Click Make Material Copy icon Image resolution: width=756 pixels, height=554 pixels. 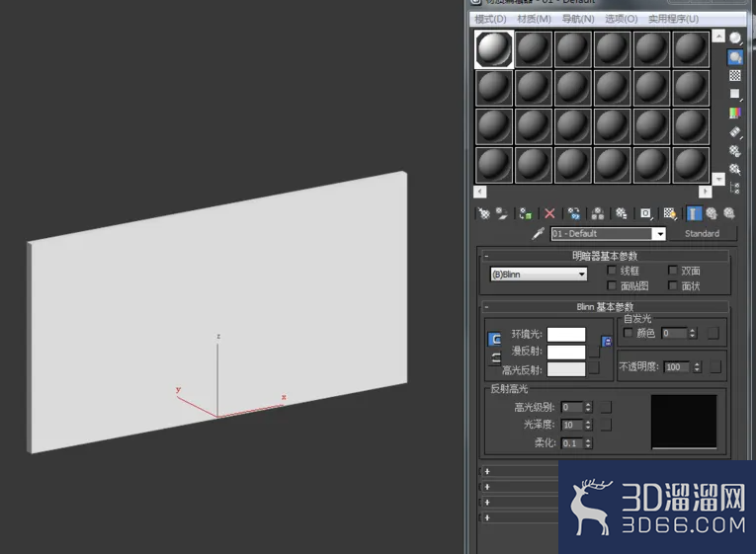[x=574, y=213]
